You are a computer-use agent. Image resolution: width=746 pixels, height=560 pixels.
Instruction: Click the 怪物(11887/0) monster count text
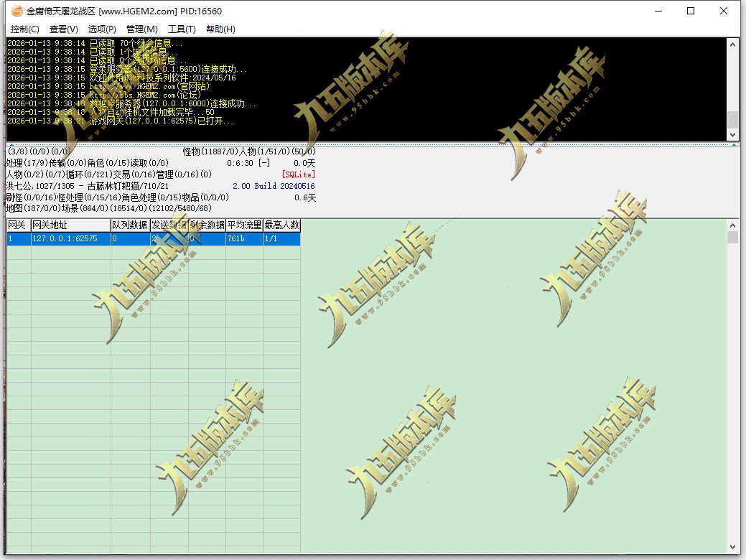(x=210, y=151)
